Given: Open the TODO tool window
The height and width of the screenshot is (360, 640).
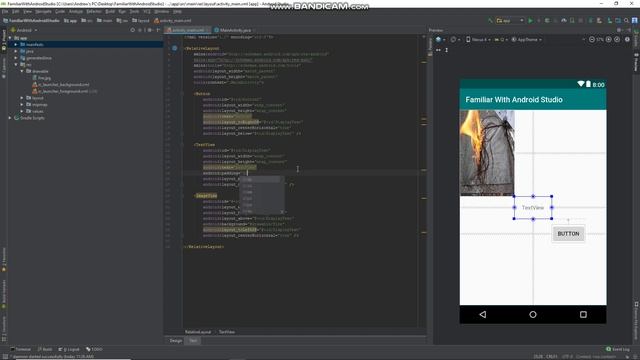Looking at the screenshot, I should pos(94,349).
